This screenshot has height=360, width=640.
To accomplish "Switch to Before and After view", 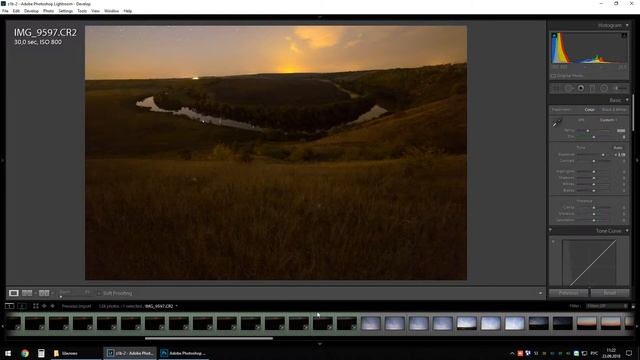I will click(44, 293).
